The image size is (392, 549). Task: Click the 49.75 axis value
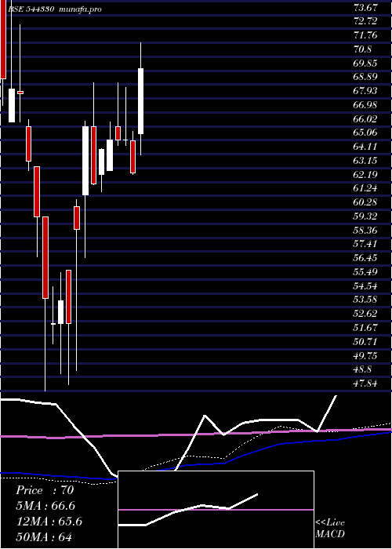[x=365, y=355]
